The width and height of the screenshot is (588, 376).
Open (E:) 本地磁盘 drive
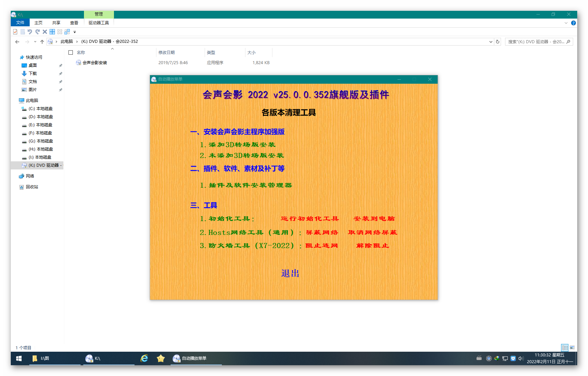click(x=40, y=125)
